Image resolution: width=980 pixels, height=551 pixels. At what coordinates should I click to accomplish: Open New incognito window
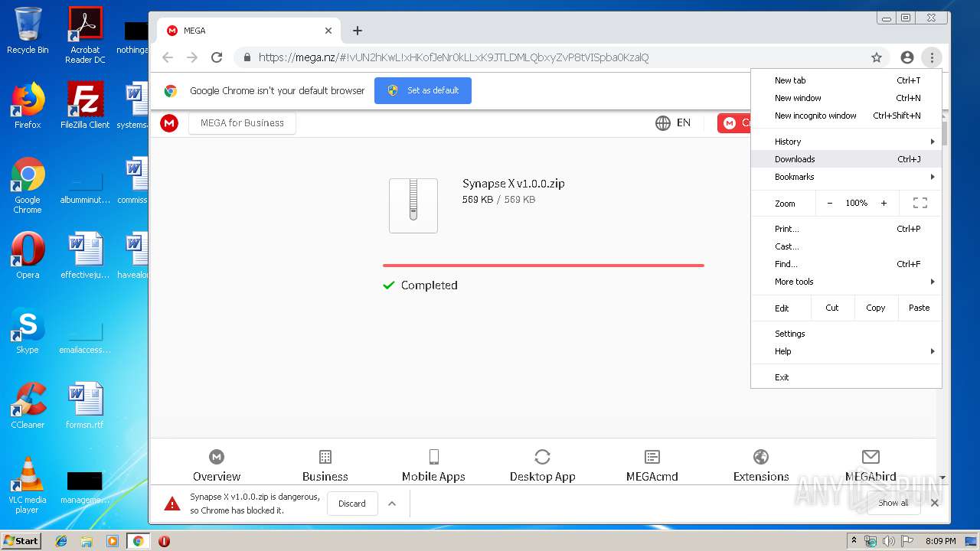point(846,116)
